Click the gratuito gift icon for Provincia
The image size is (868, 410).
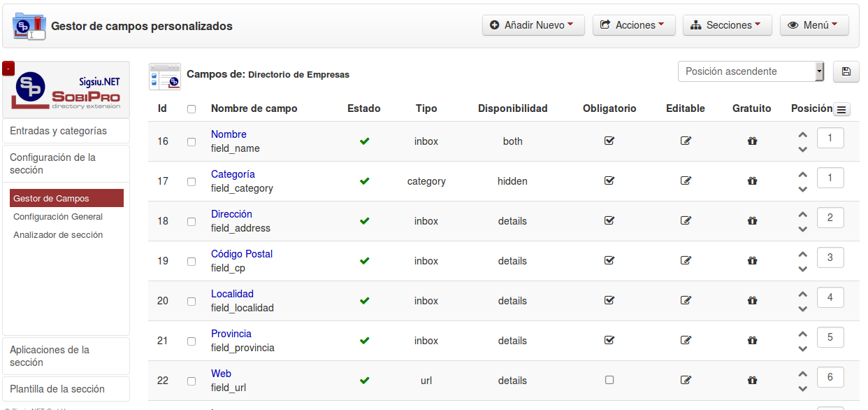click(752, 340)
